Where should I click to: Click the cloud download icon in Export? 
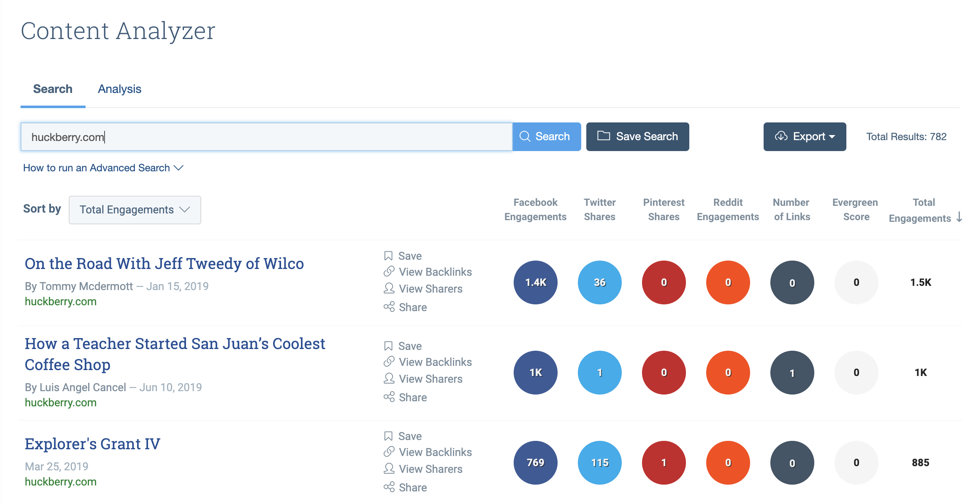[x=781, y=137]
